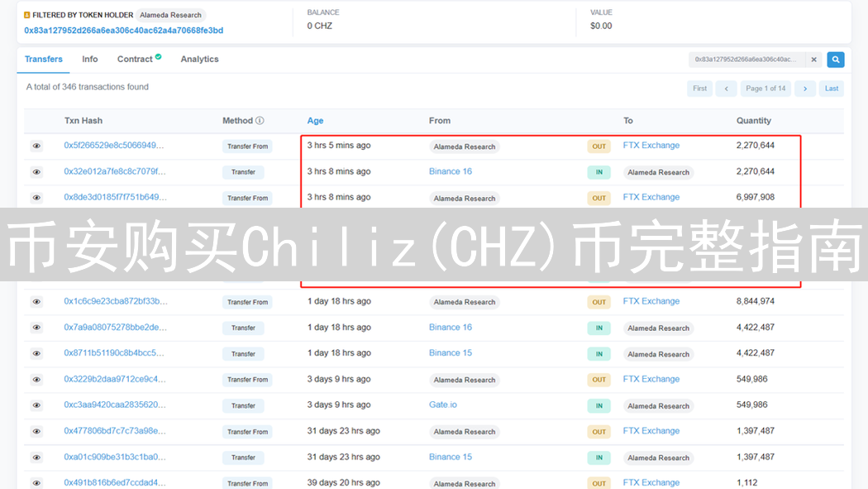Switch to the Transfers tab
The image size is (868, 489).
pyautogui.click(x=43, y=60)
